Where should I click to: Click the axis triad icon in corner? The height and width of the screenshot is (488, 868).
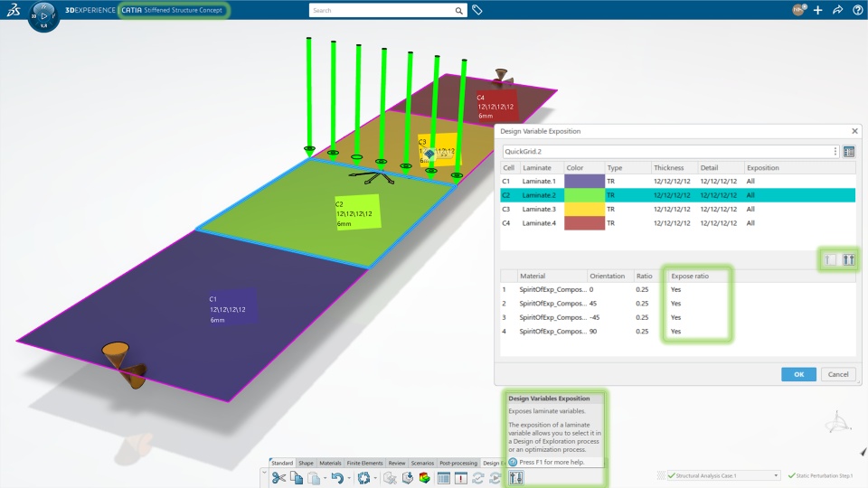[x=837, y=423]
